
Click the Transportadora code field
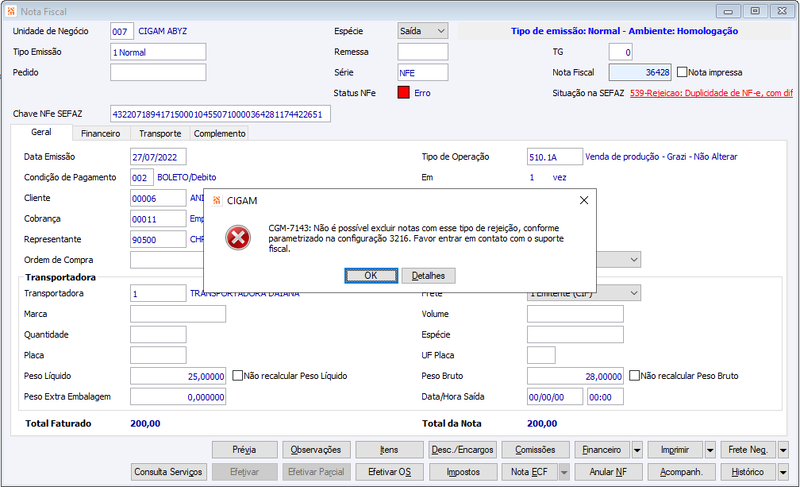[158, 294]
